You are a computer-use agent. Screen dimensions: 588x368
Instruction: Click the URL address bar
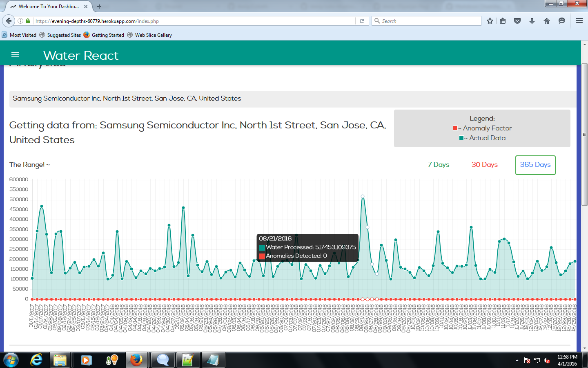click(194, 21)
